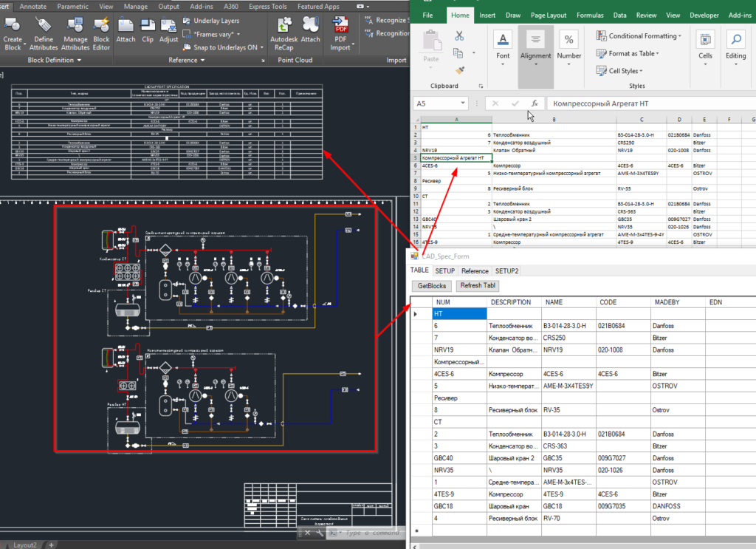The image size is (756, 549).
Task: Click the NUM column header in the grid
Action: (459, 302)
